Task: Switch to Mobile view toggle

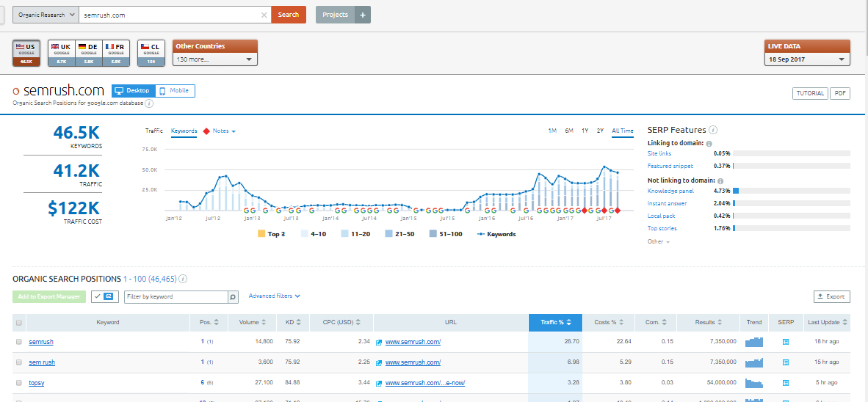Action: 175,91
